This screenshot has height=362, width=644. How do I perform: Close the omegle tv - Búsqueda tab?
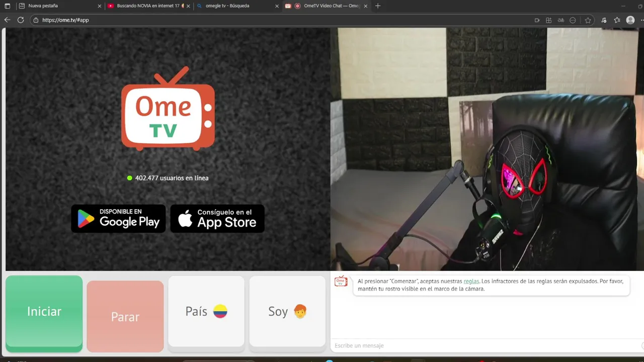pos(277,6)
